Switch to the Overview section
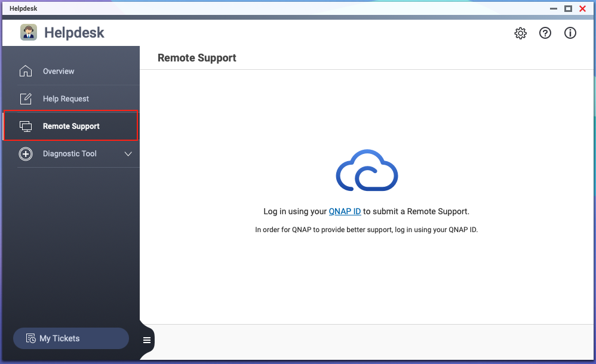 pyautogui.click(x=58, y=70)
